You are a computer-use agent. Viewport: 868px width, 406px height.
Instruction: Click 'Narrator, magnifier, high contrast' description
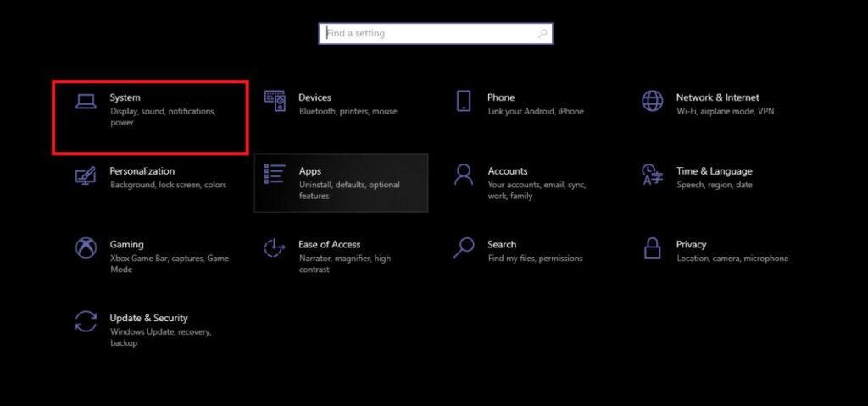point(345,264)
